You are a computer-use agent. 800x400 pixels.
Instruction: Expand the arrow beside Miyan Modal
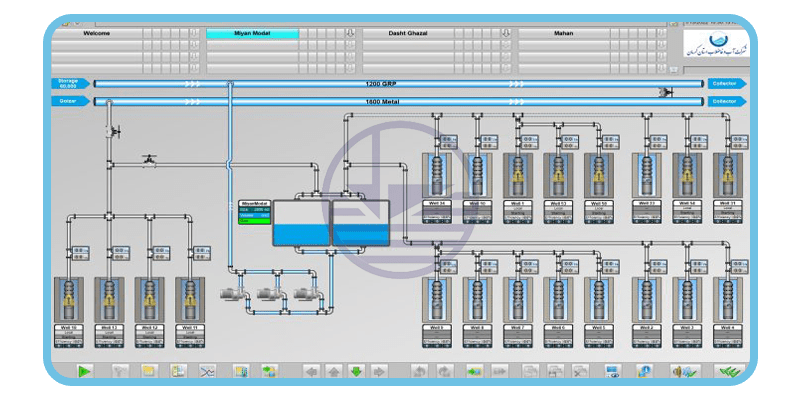tap(350, 33)
